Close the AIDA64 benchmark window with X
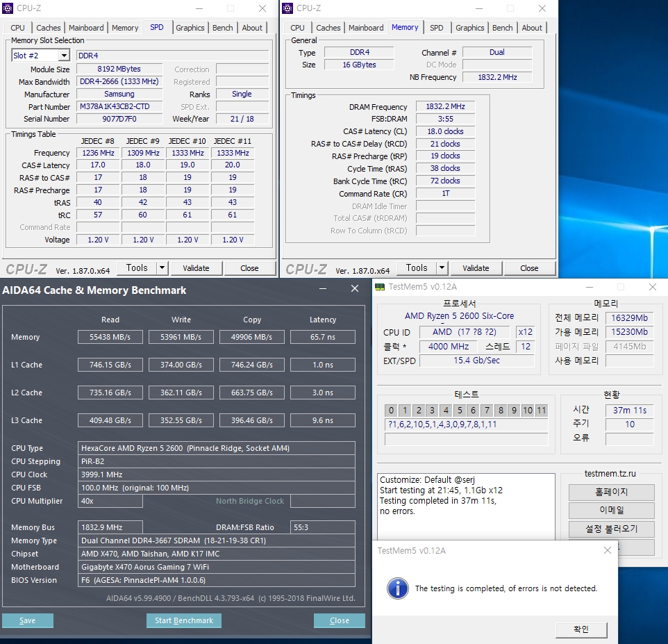 click(354, 288)
